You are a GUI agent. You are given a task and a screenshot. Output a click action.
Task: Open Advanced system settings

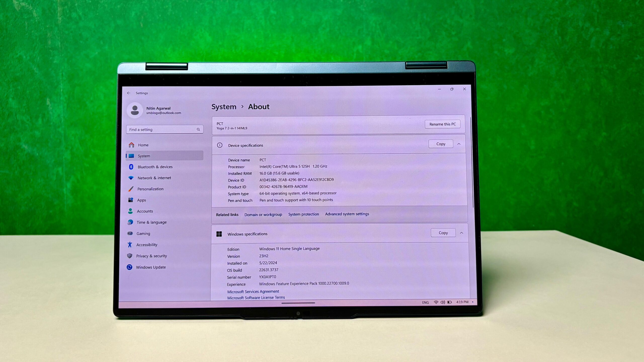click(347, 213)
